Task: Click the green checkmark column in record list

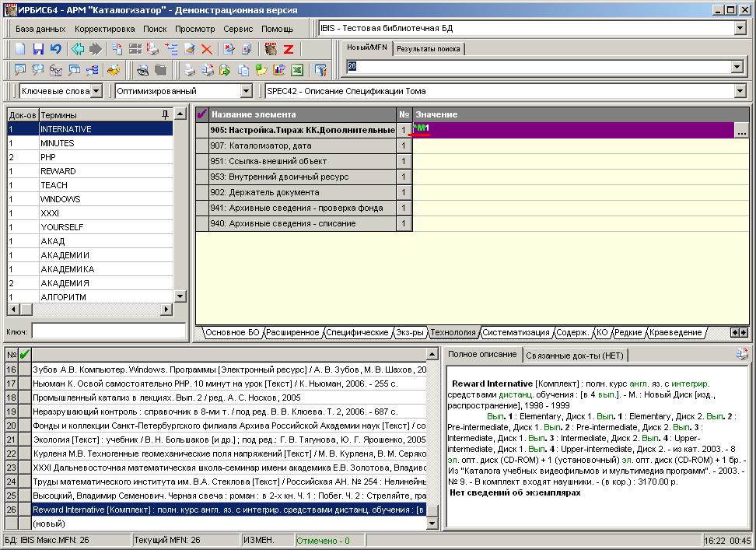Action: [24, 355]
